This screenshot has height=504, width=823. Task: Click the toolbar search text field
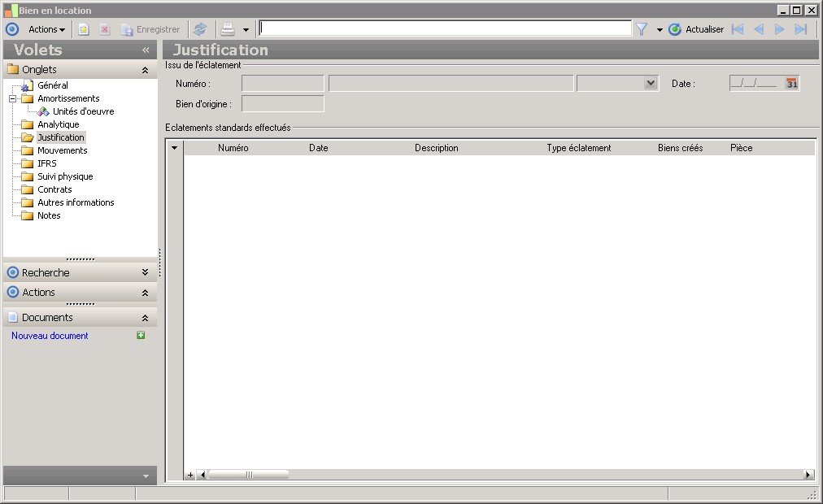445,28
